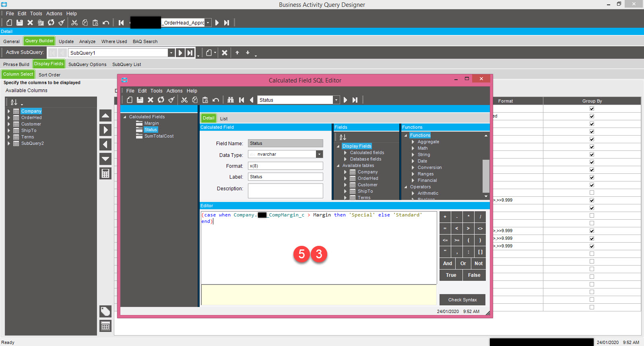The width and height of the screenshot is (644, 346).
Task: Open Tools menu in SQL Editor window
Action: pyautogui.click(x=157, y=91)
